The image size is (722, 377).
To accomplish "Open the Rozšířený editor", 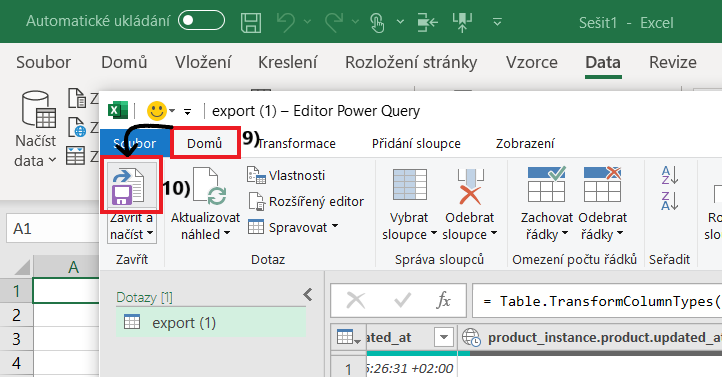I will (x=306, y=202).
